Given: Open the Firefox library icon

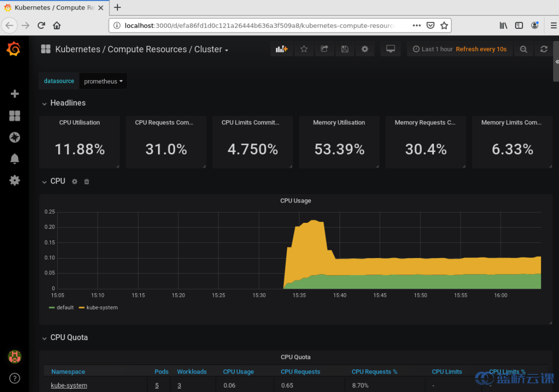Looking at the screenshot, I should (503, 25).
